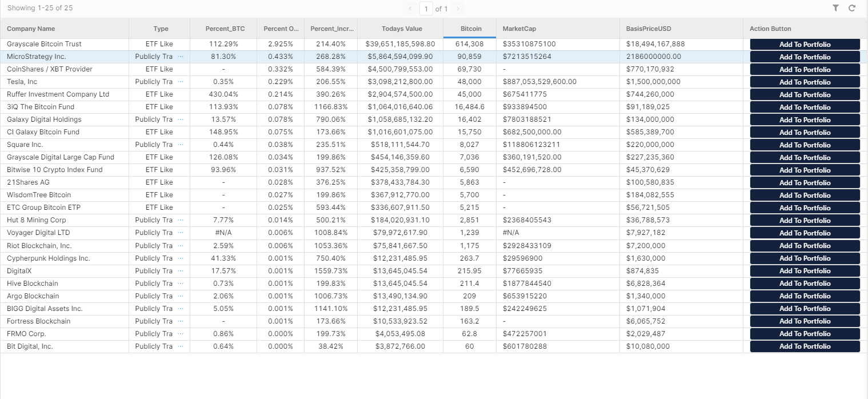Select the Grayscale Bitcoin Trust company name cell
Image resolution: width=868 pixels, height=399 pixels.
[65, 44]
